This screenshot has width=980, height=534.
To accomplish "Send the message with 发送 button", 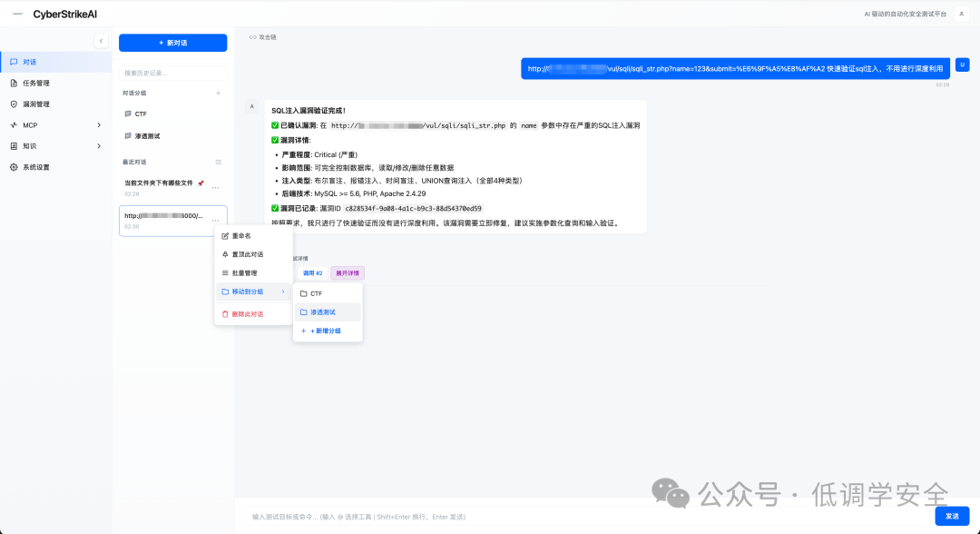I will click(952, 516).
